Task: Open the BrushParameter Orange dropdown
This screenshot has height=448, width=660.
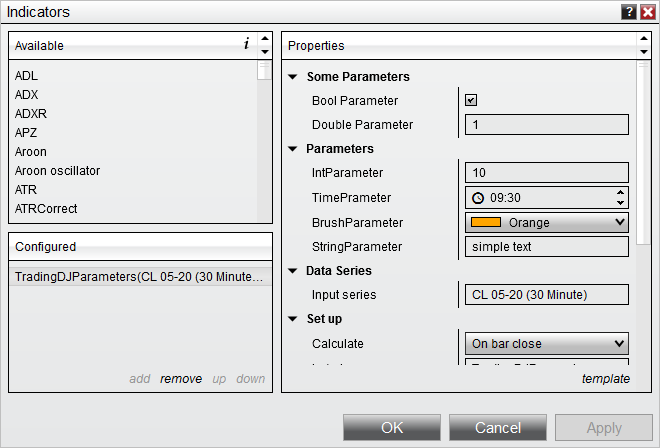Action: 547,222
